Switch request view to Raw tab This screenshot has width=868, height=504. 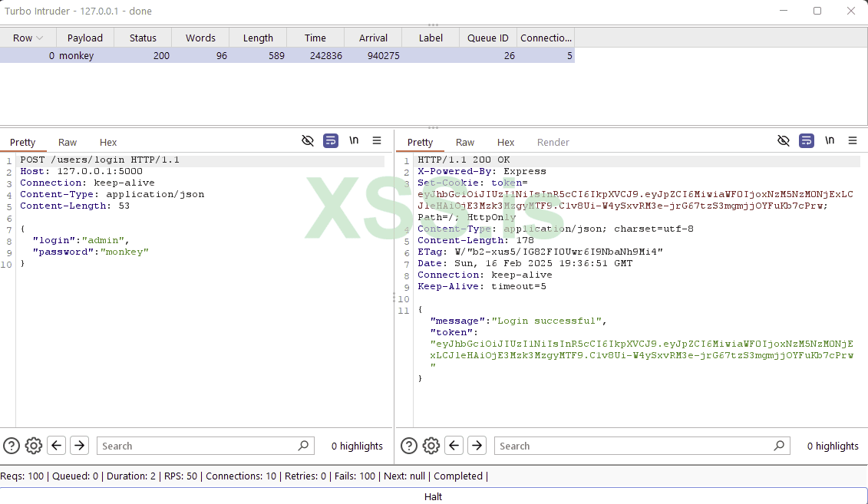(68, 142)
